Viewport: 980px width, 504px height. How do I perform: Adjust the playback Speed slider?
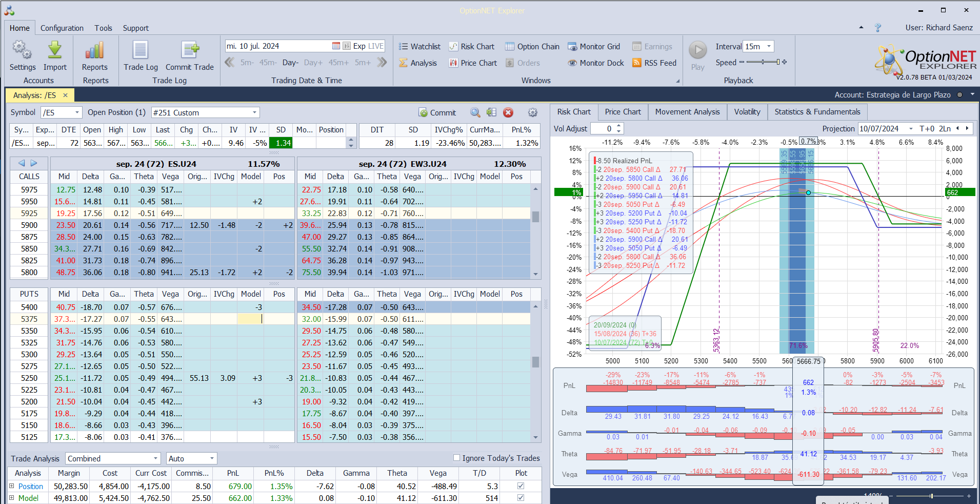[x=763, y=62]
